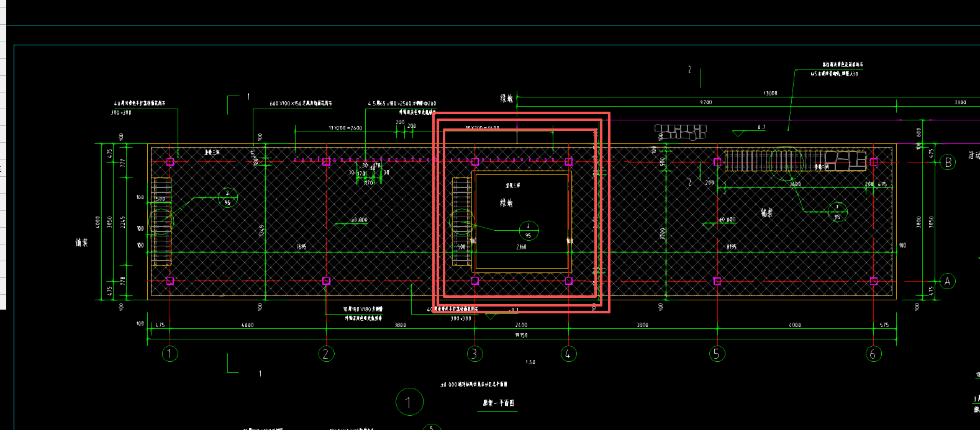Click detail callout 2/95 inside the planter

(x=529, y=231)
